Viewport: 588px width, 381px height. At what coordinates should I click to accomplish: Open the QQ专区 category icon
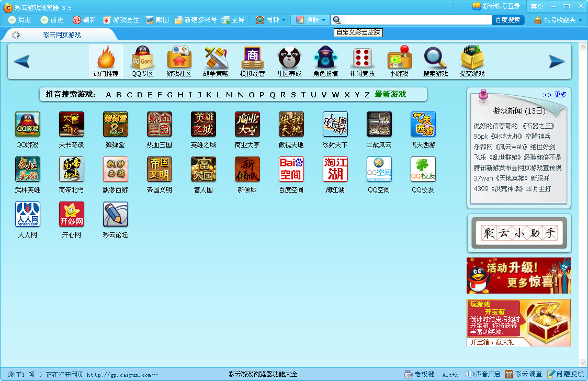[x=142, y=62]
